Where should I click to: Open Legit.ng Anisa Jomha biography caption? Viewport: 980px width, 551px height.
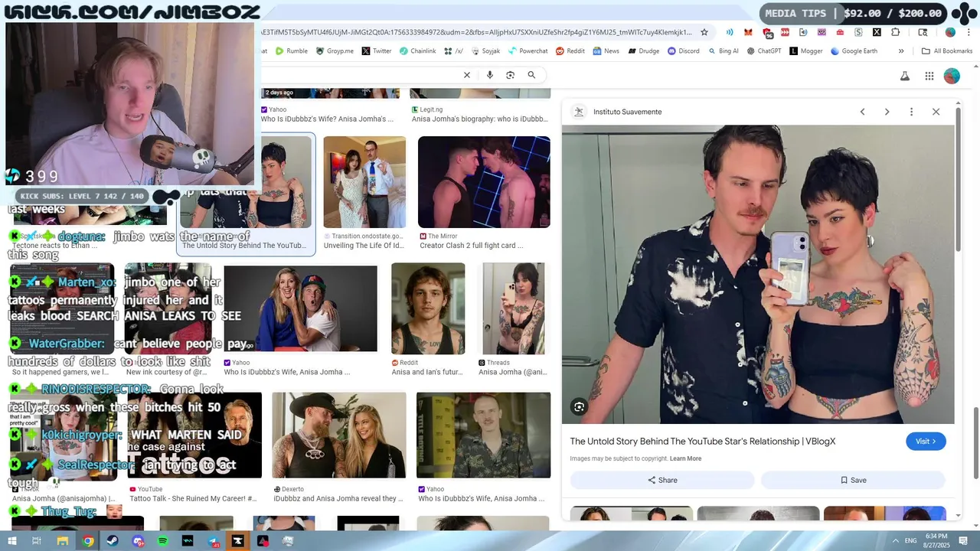point(480,119)
